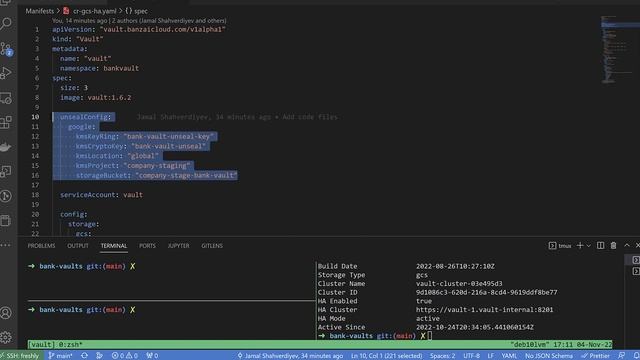
Task: Click the SSH: freshly remote indicator
Action: click(x=20, y=356)
